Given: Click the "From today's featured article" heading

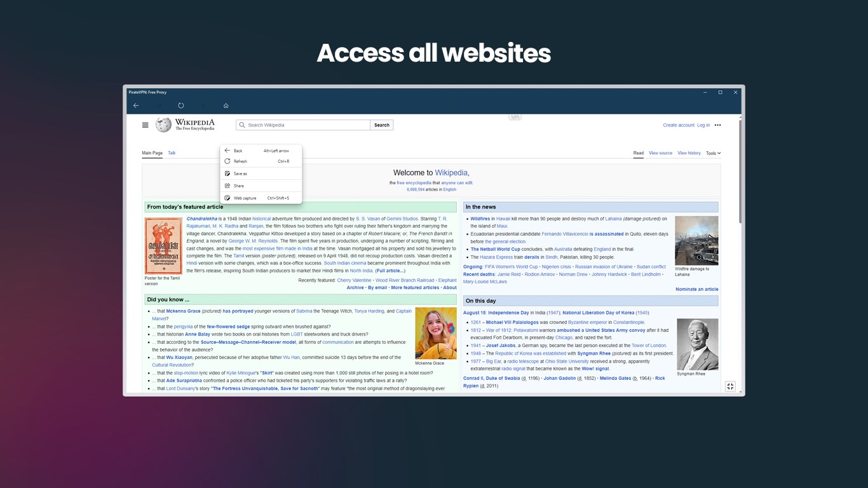Looking at the screenshot, I should pos(185,207).
